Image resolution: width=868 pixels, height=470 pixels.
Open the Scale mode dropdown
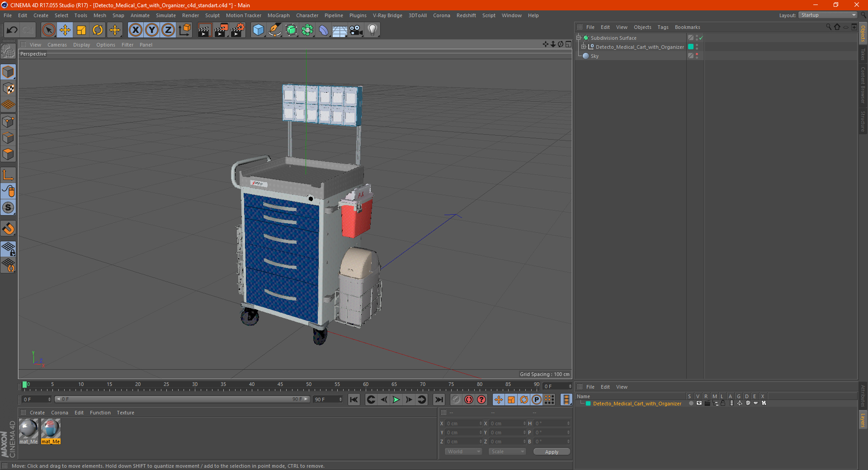point(507,451)
